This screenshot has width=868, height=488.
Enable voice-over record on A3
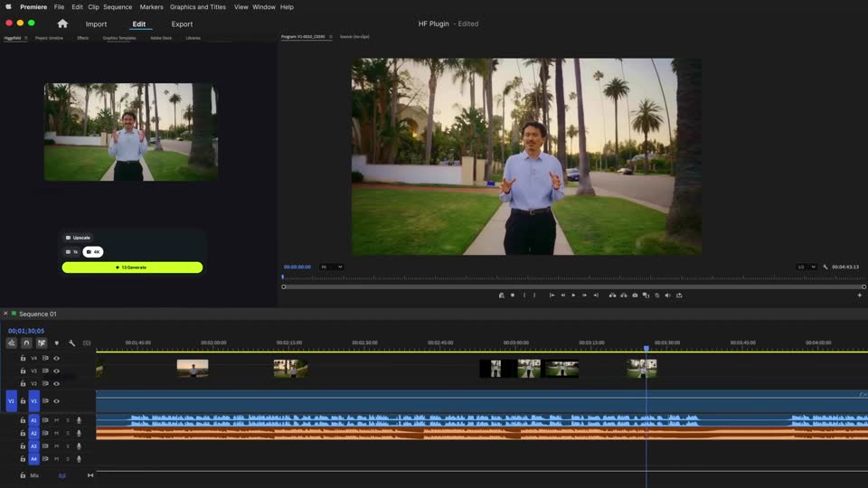79,446
